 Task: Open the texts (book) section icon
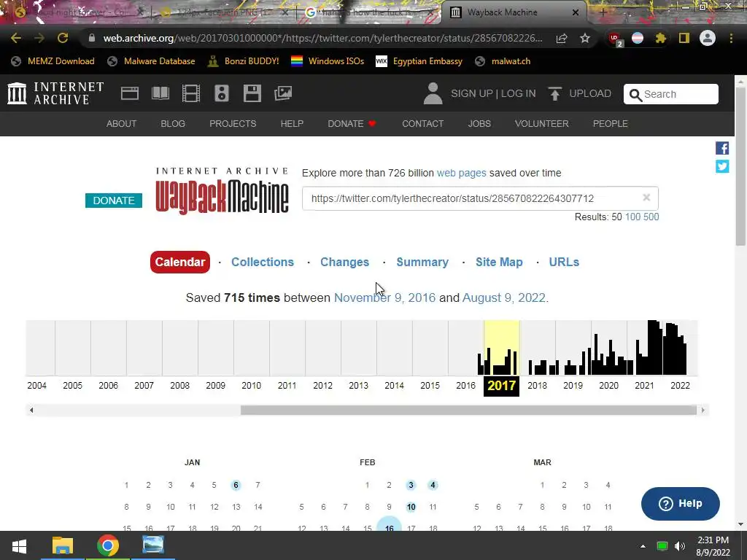(160, 93)
